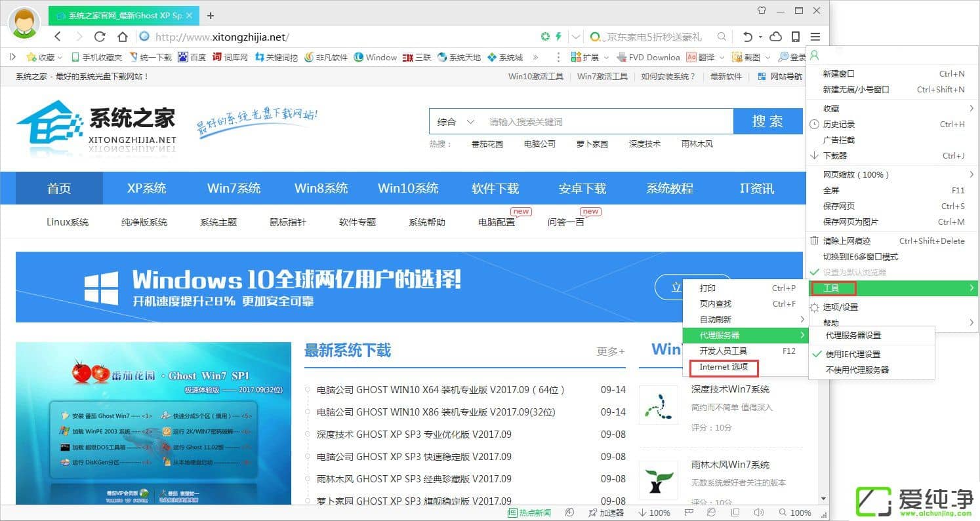Expand the 自动刷新 submenu arrow

click(801, 319)
